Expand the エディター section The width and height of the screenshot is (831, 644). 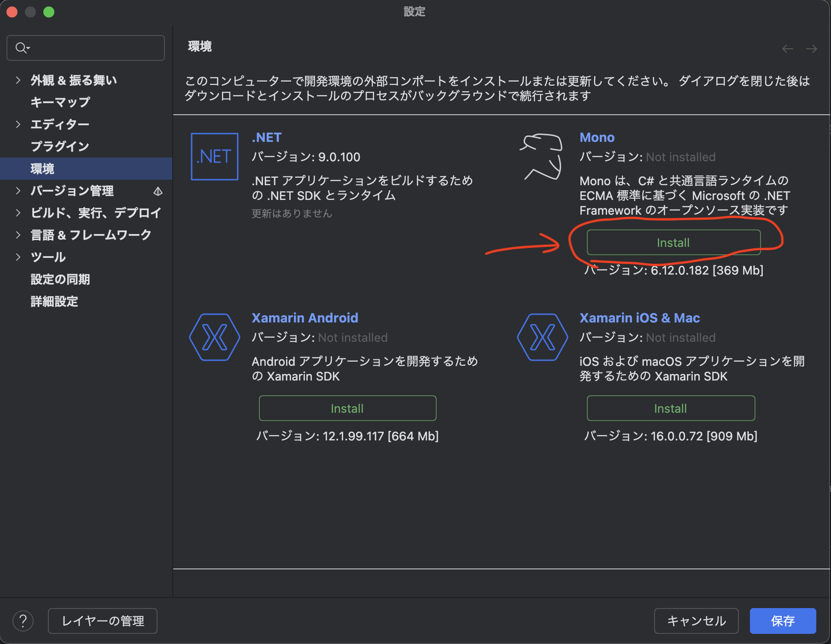pos(18,124)
